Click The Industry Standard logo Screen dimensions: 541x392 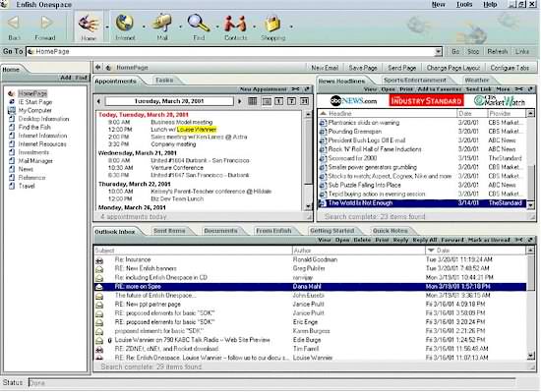427,100
